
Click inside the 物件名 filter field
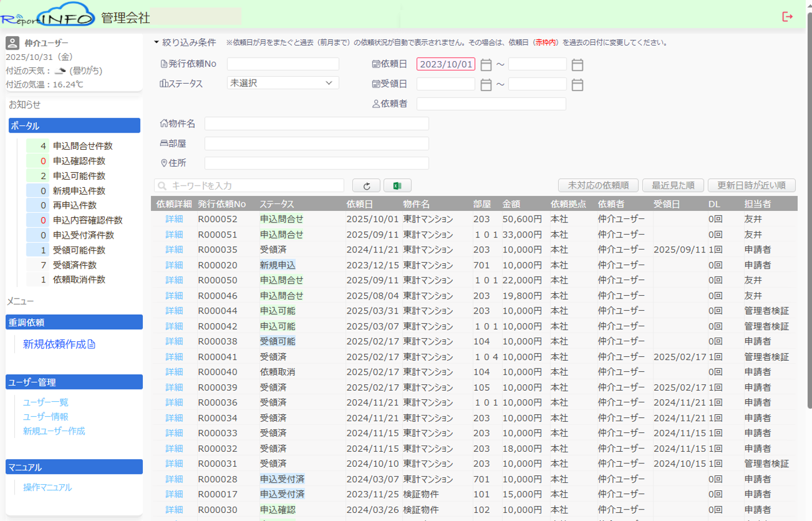click(317, 123)
